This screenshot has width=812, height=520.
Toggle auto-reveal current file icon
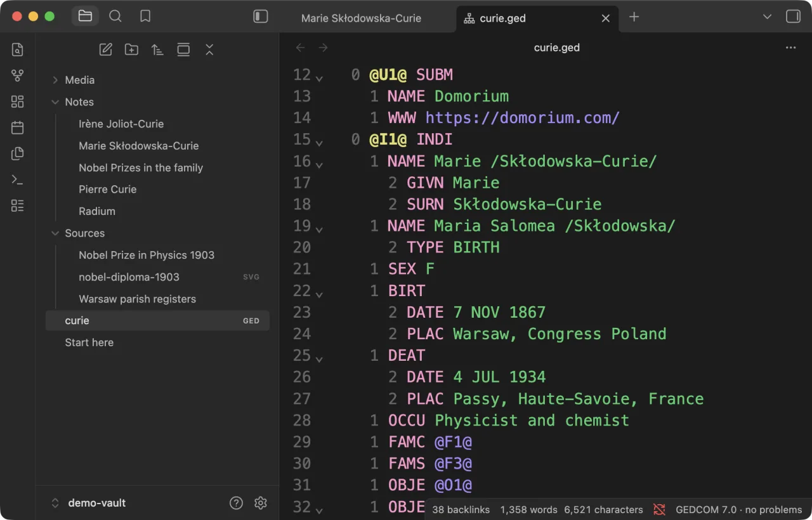pos(183,49)
